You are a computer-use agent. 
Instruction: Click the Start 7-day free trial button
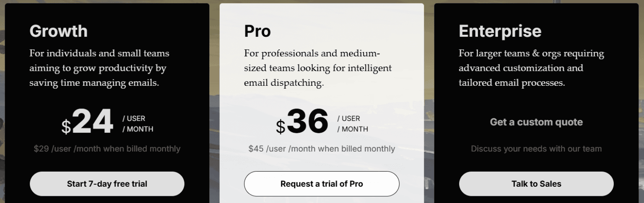(x=107, y=184)
